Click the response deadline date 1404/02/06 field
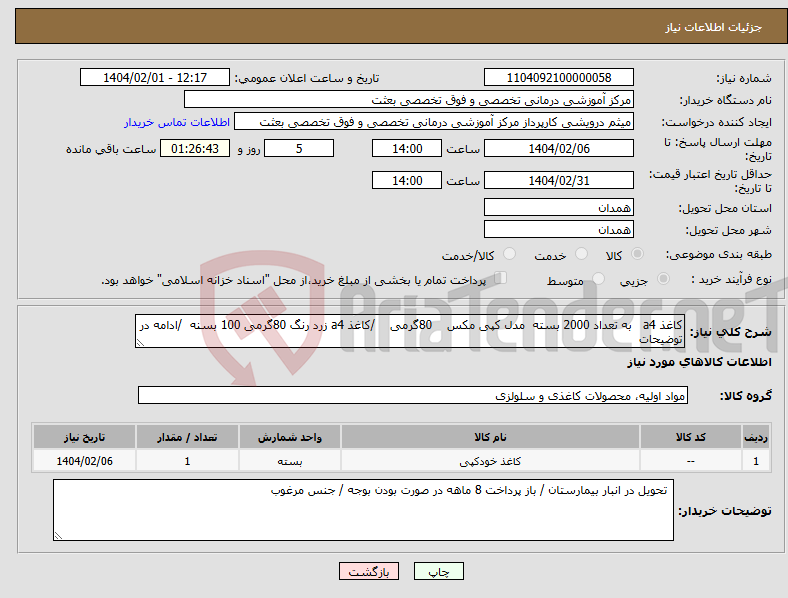This screenshot has width=788, height=598. [559, 148]
